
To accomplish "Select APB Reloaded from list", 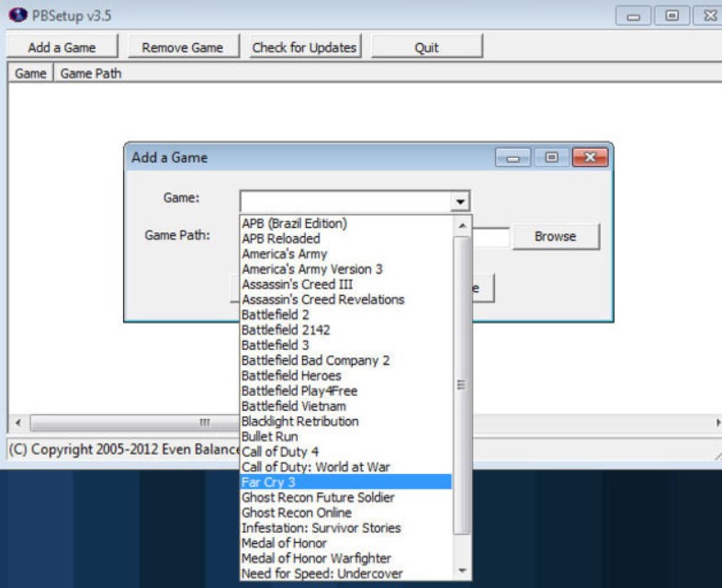I will (345, 239).
